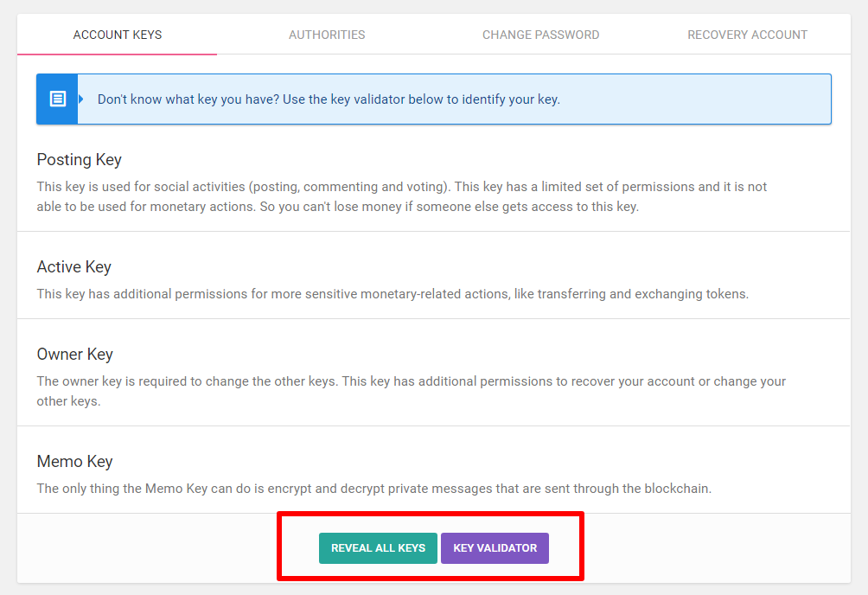Open the Key Validator button
Viewport: 868px width, 595px height.
coord(495,547)
